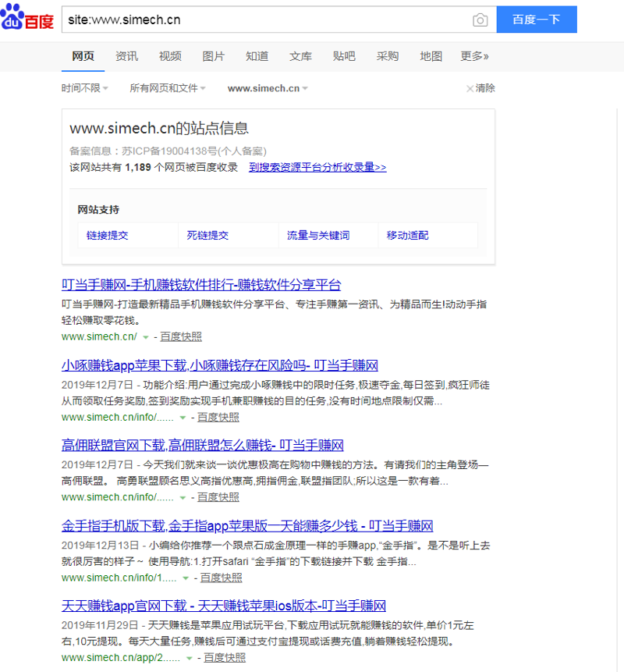Expand the 时间不限 time filter

pyautogui.click(x=85, y=88)
